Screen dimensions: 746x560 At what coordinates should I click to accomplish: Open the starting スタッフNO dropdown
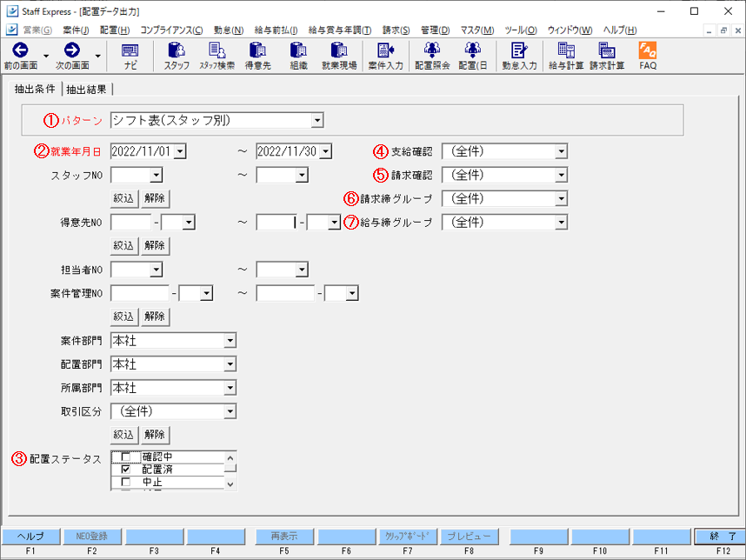pos(156,175)
